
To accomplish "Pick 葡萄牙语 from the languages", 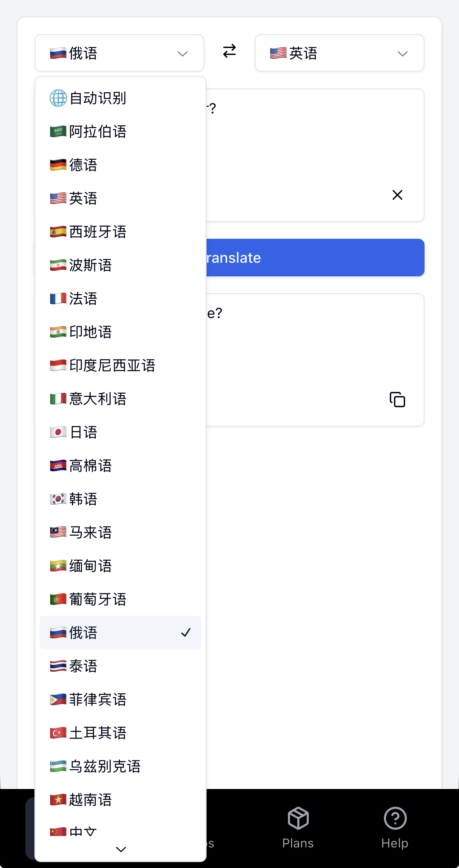I will [x=97, y=599].
